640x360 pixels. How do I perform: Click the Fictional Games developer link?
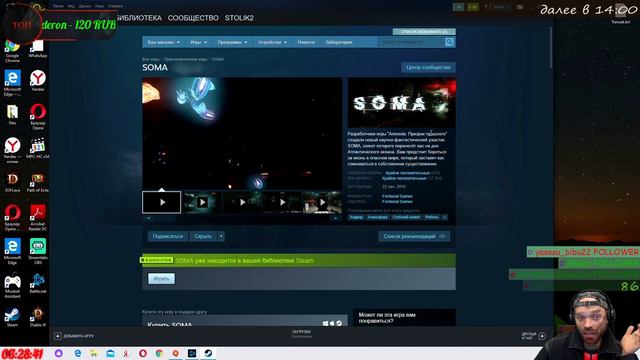click(x=397, y=196)
